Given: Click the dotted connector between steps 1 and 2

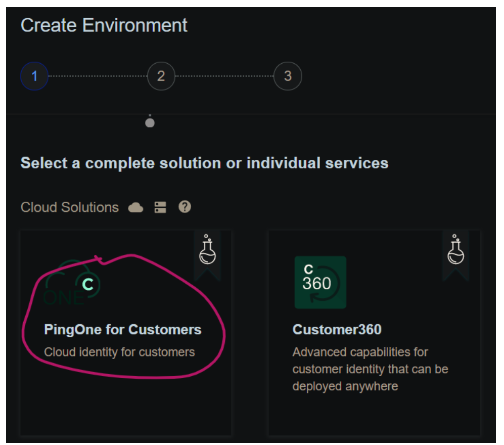Looking at the screenshot, I should point(98,76).
